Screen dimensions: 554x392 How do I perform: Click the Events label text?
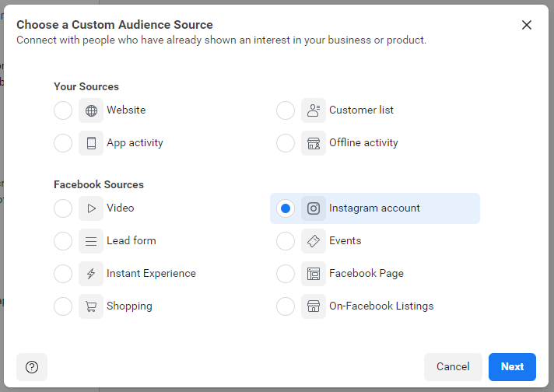tap(345, 241)
